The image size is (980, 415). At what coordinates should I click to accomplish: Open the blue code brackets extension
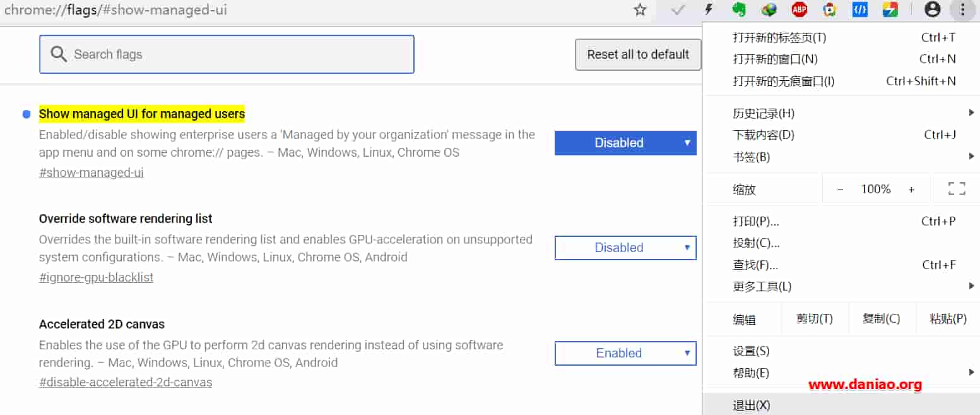pos(860,9)
